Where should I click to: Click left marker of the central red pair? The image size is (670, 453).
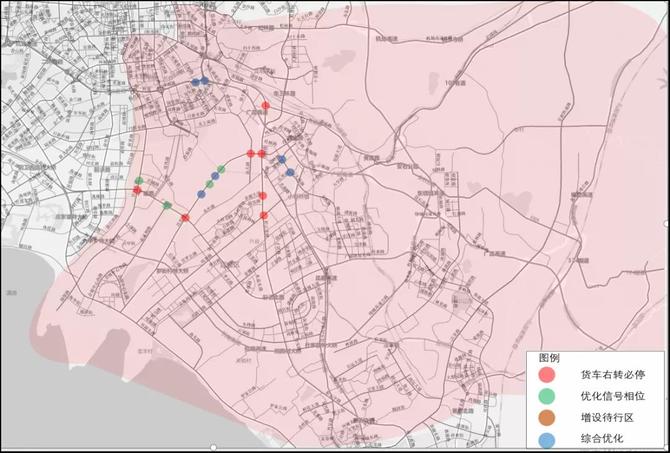point(251,153)
